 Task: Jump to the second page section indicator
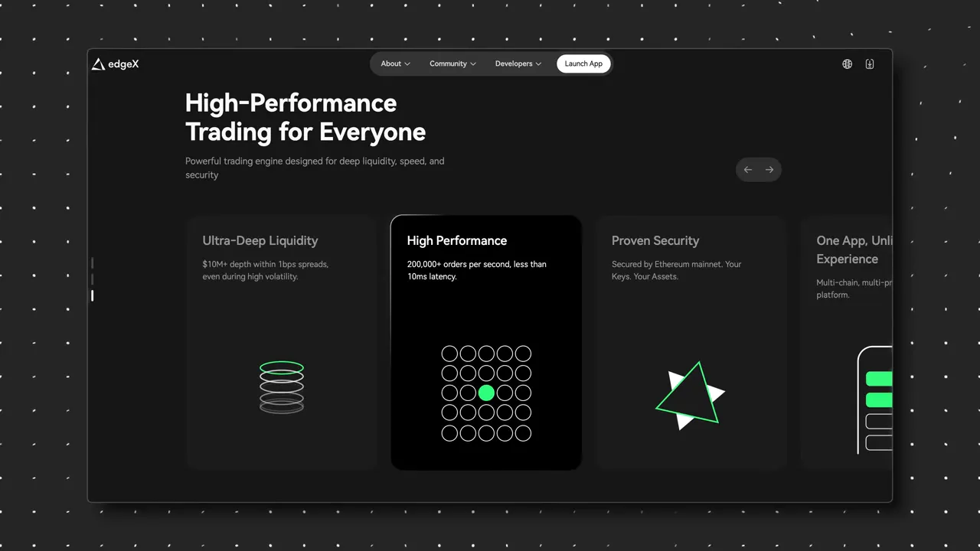93,279
